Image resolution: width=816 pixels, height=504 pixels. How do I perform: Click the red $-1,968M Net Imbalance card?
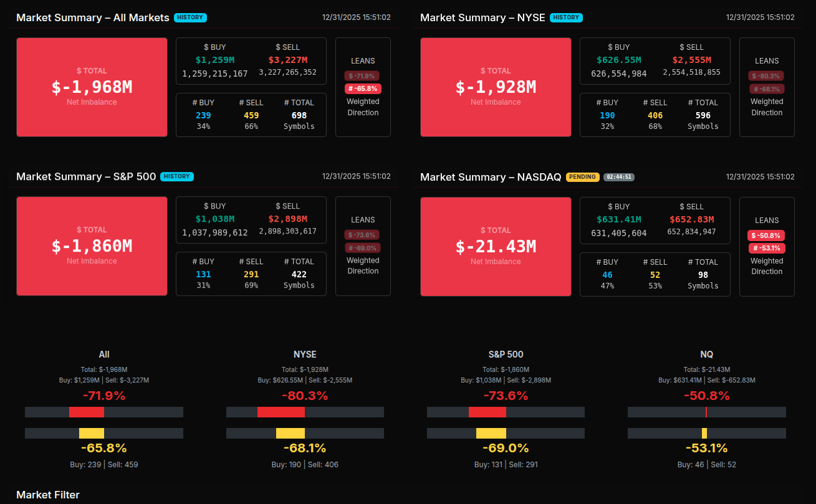click(92, 87)
